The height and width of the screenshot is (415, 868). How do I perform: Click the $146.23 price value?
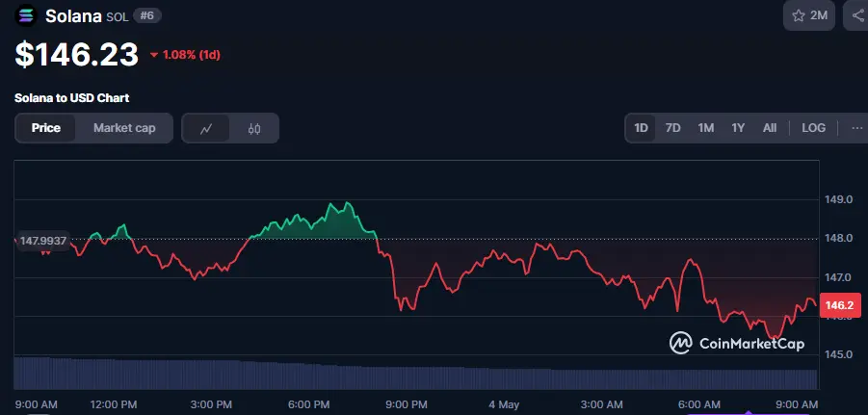[76, 55]
